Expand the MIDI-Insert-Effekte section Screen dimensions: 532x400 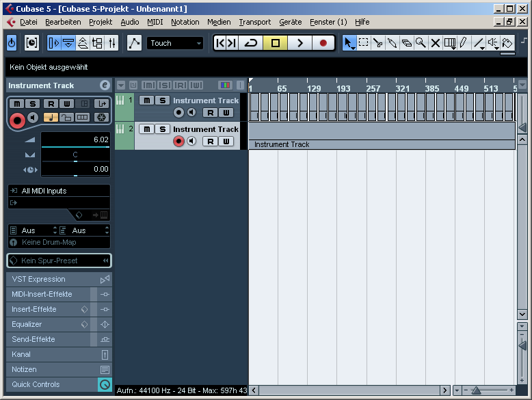click(x=59, y=294)
